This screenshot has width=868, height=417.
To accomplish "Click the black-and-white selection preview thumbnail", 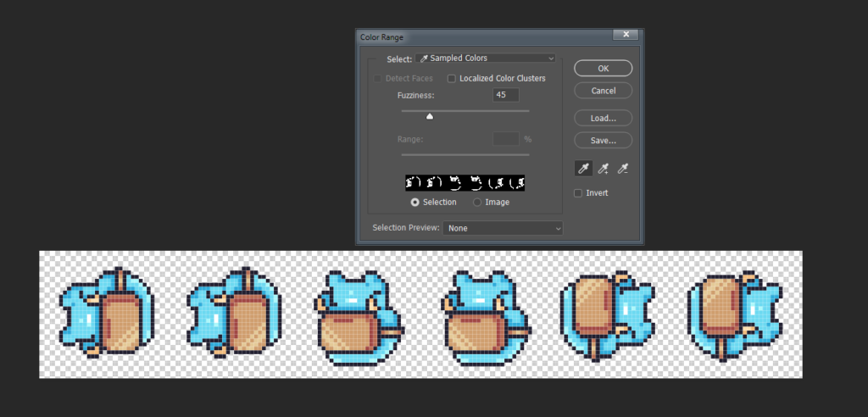I will pos(465,183).
